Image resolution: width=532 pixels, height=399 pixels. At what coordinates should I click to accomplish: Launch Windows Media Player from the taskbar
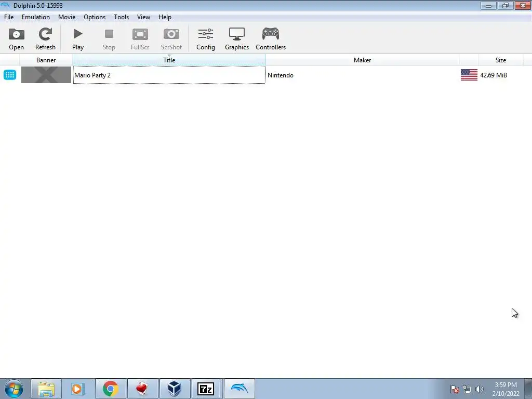point(78,389)
